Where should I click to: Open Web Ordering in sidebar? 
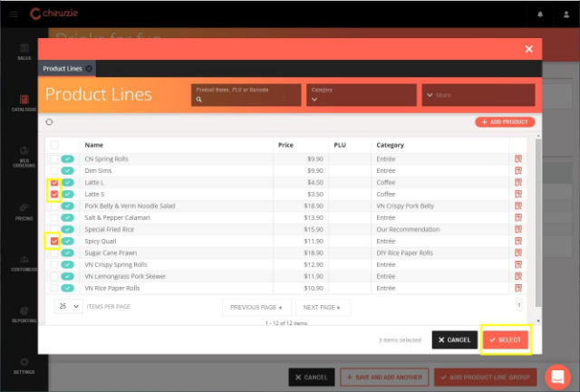pyautogui.click(x=24, y=157)
